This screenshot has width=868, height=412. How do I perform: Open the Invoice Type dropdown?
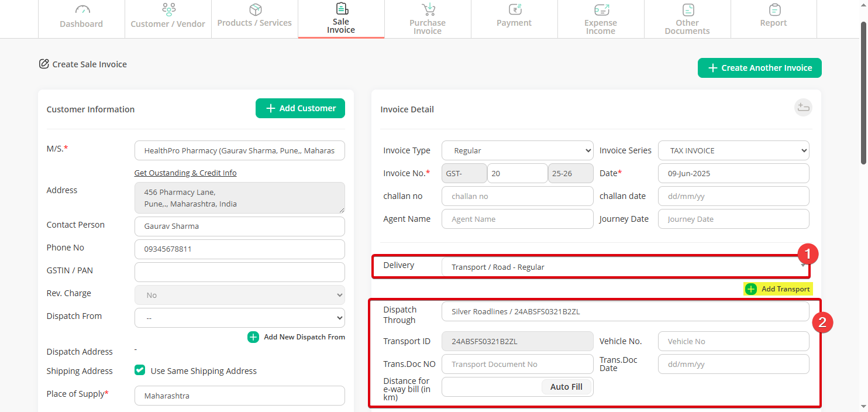click(518, 150)
